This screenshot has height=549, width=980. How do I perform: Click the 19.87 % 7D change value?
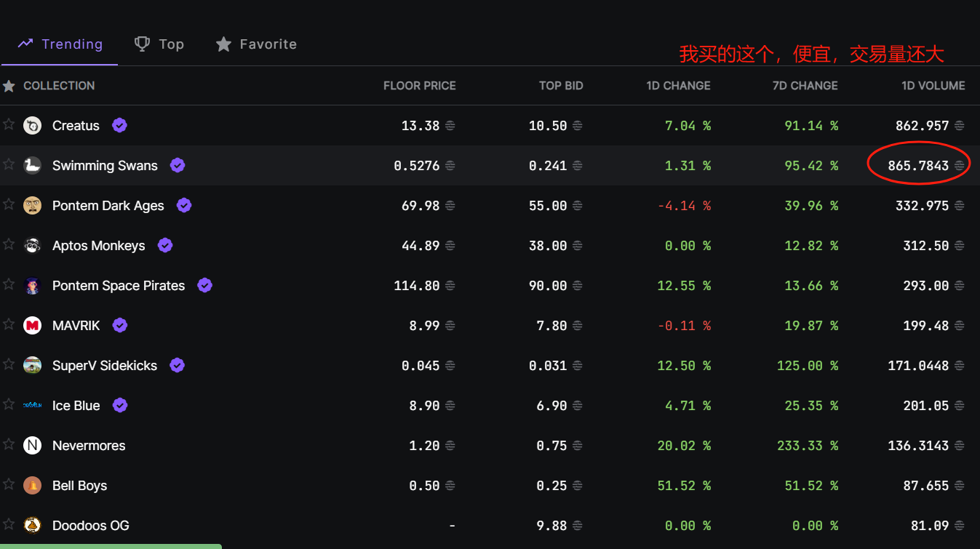pyautogui.click(x=811, y=326)
